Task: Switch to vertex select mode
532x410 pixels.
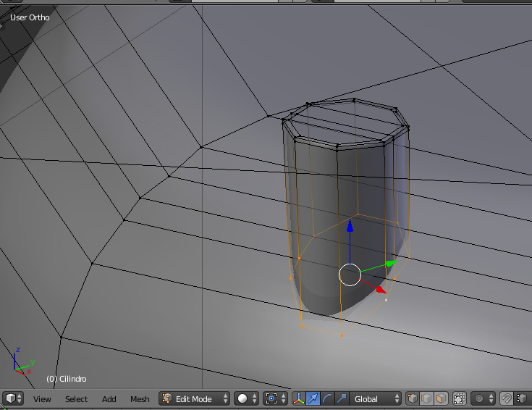Action: pyautogui.click(x=413, y=398)
